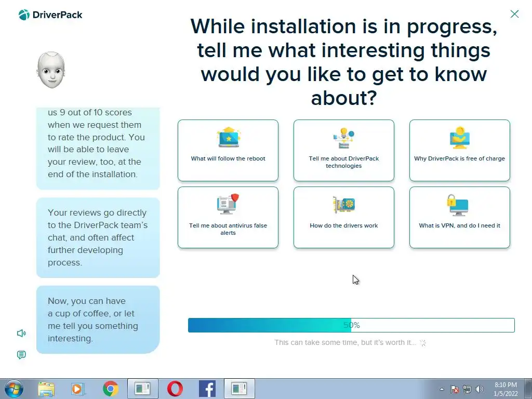Screen dimensions: 532x399
Task: Click the network status tray icon
Action: coord(467,389)
